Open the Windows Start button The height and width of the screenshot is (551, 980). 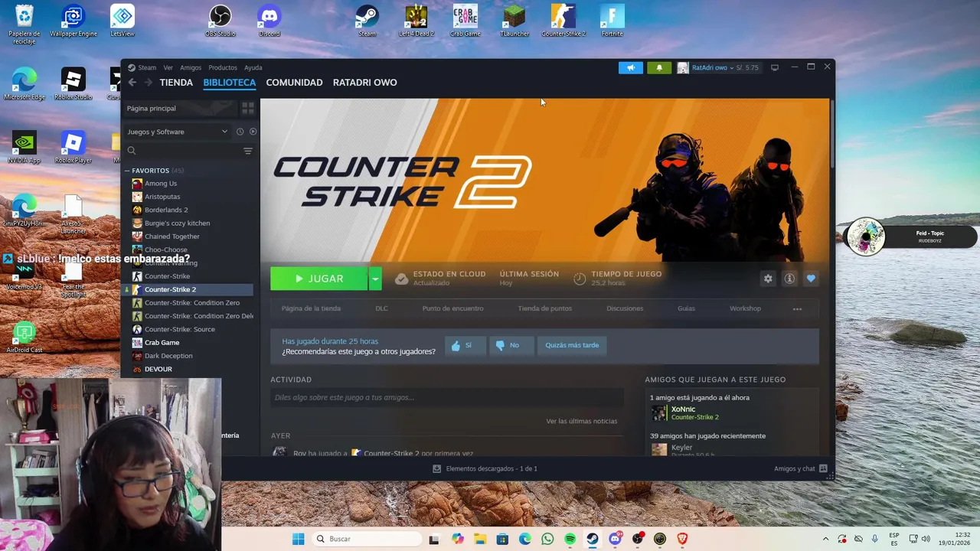298,539
